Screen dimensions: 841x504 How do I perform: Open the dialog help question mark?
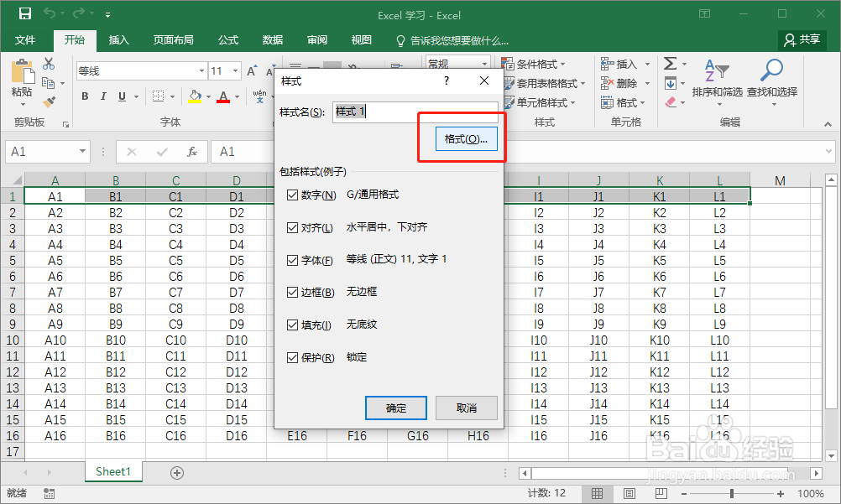447,81
